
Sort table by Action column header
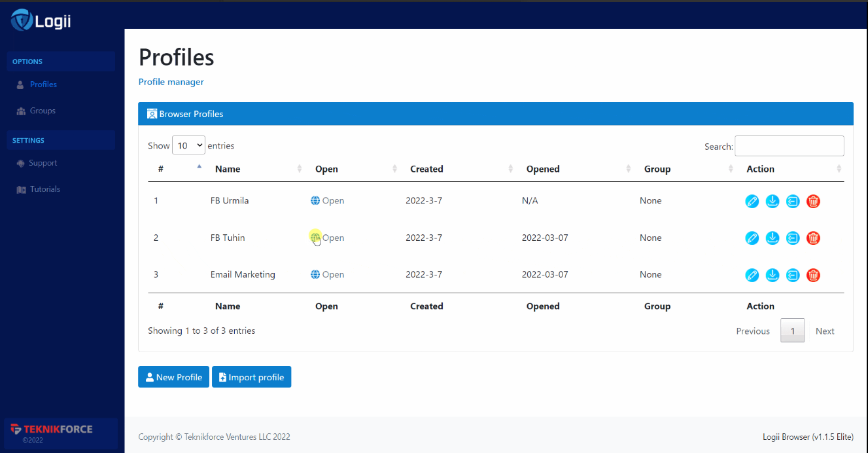click(791, 169)
